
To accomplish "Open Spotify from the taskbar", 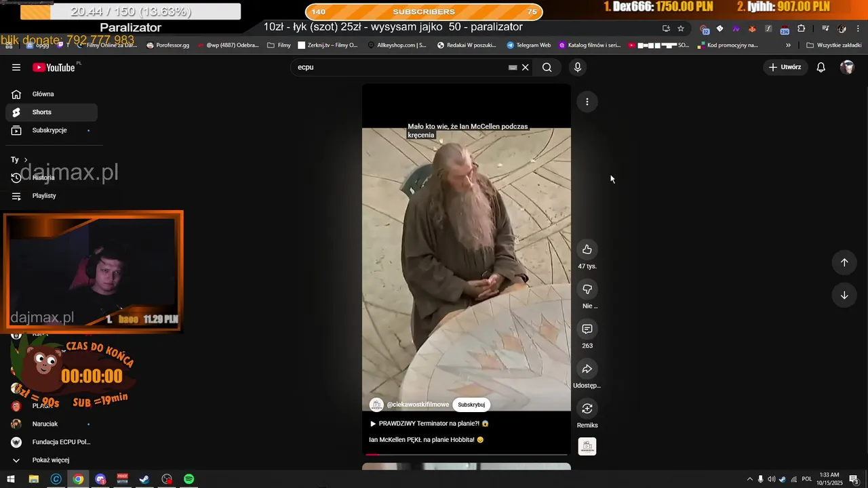I will pyautogui.click(x=189, y=479).
